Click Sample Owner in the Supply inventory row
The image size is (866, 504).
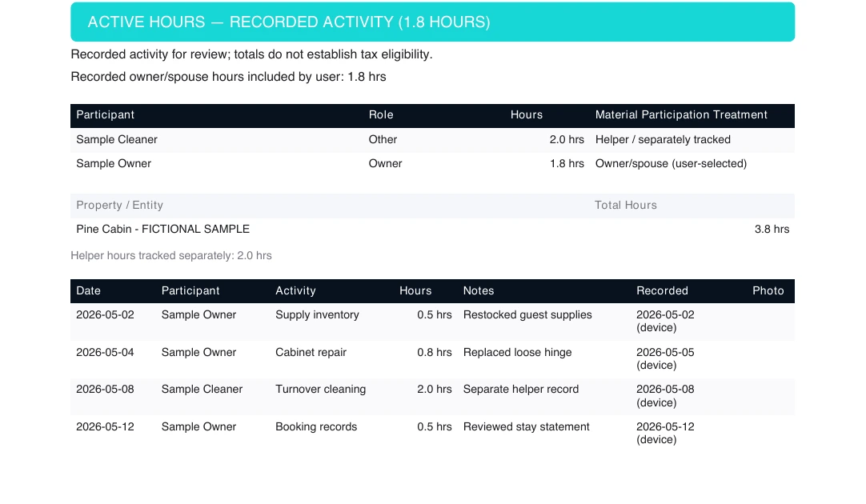[x=198, y=314]
